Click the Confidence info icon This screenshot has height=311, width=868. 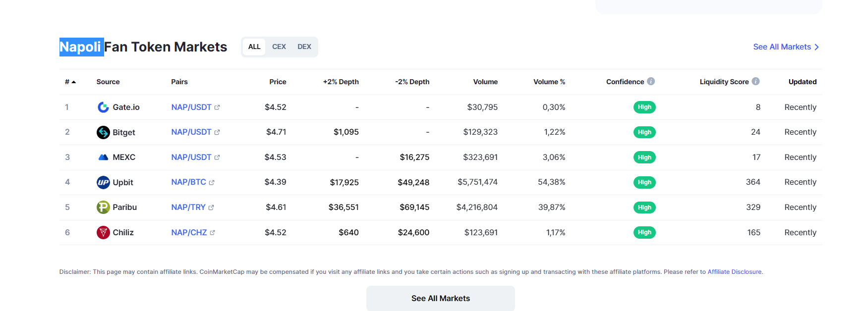coord(651,81)
